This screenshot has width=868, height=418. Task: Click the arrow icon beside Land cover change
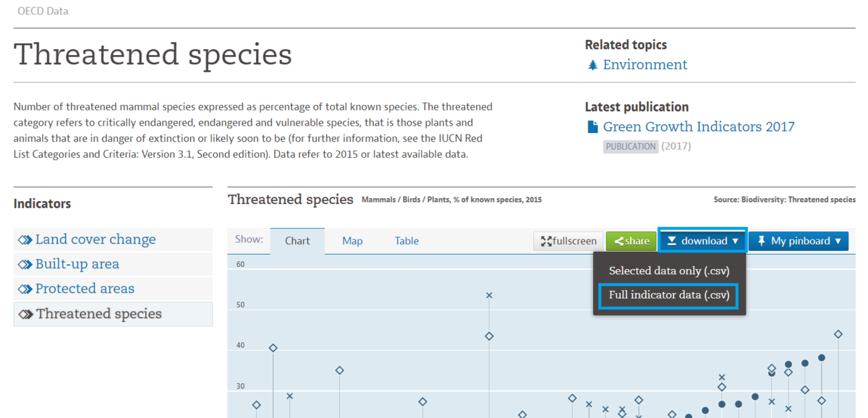[x=26, y=240]
